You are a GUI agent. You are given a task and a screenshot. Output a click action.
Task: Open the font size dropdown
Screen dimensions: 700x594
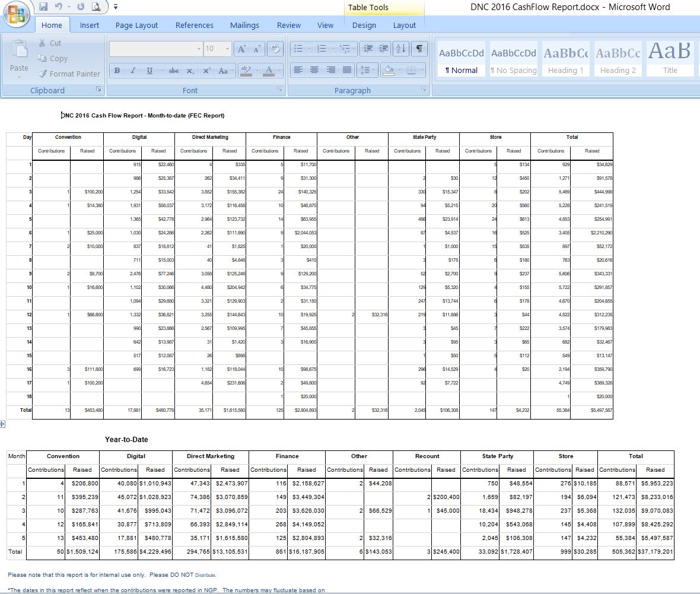click(x=227, y=49)
